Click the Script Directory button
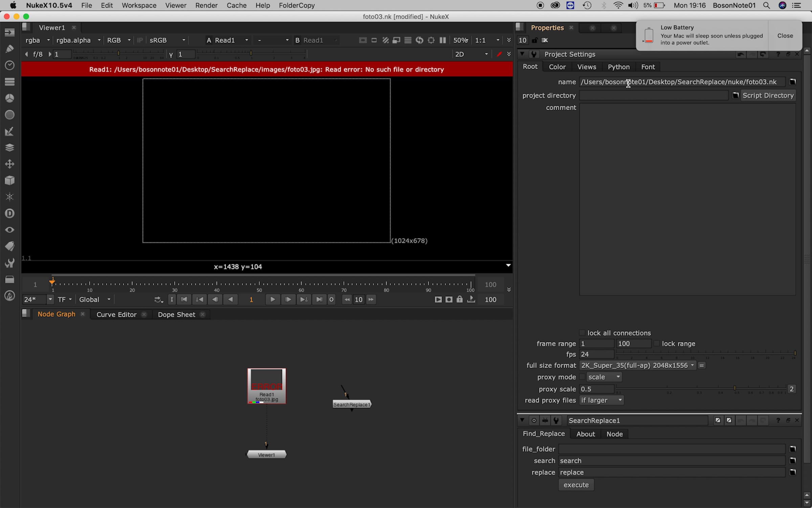Viewport: 812px width, 508px height. (x=768, y=96)
